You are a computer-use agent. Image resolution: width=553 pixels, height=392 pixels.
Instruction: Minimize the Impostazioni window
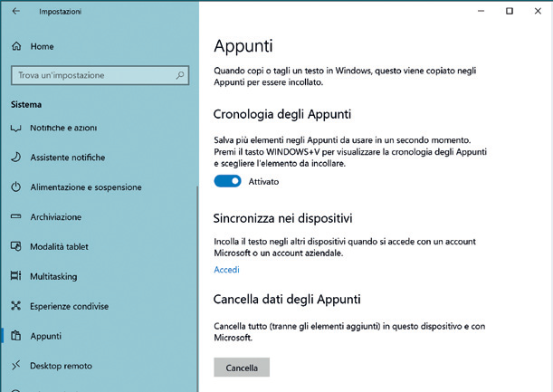coord(481,11)
